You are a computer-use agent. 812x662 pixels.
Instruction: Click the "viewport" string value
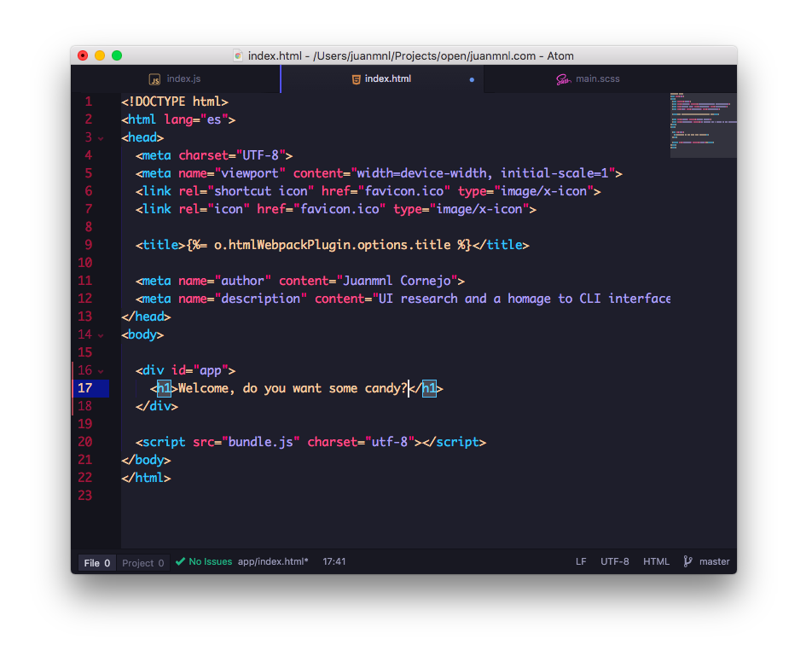[x=250, y=173]
